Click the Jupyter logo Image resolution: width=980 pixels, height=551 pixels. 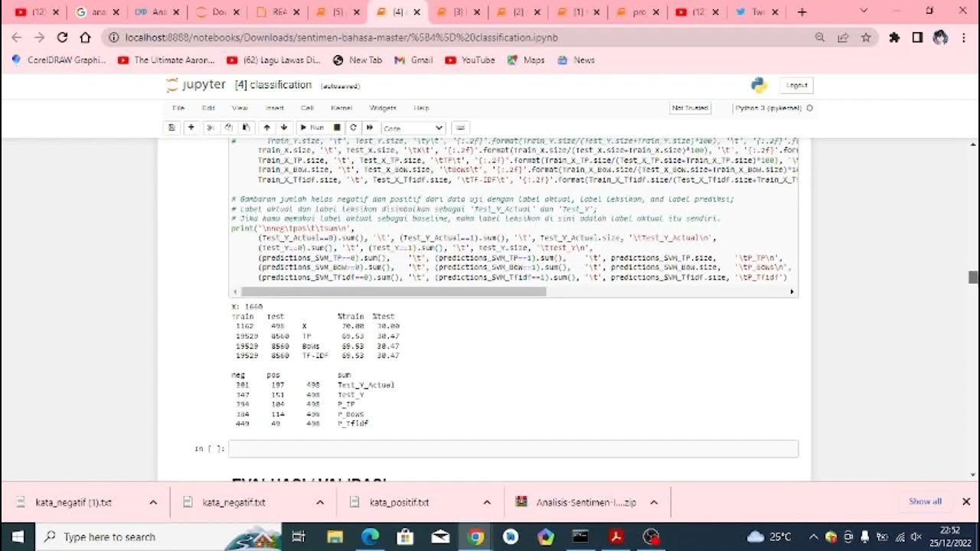[x=195, y=84]
